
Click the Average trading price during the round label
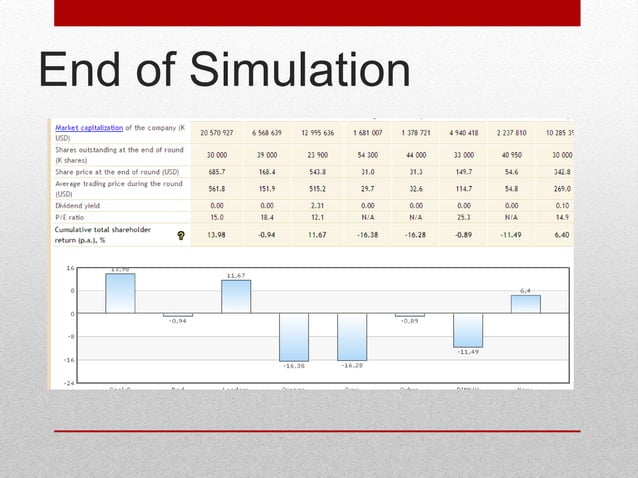[x=119, y=189]
